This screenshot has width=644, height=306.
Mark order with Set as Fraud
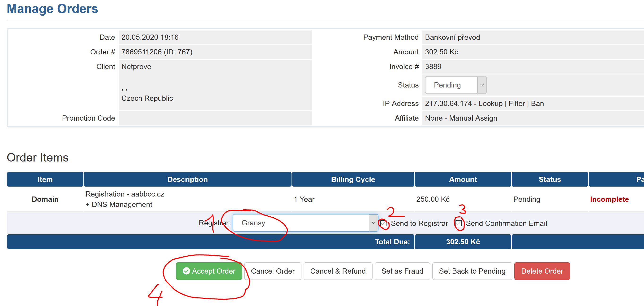pos(402,271)
